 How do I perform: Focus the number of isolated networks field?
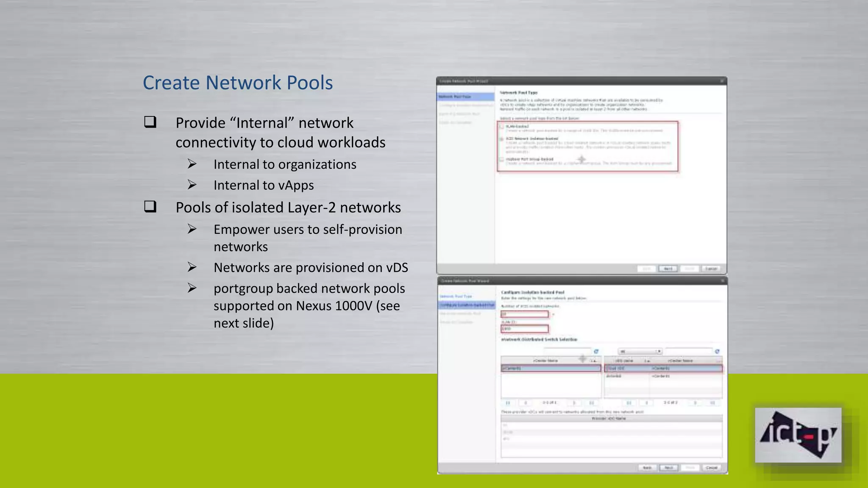click(525, 314)
